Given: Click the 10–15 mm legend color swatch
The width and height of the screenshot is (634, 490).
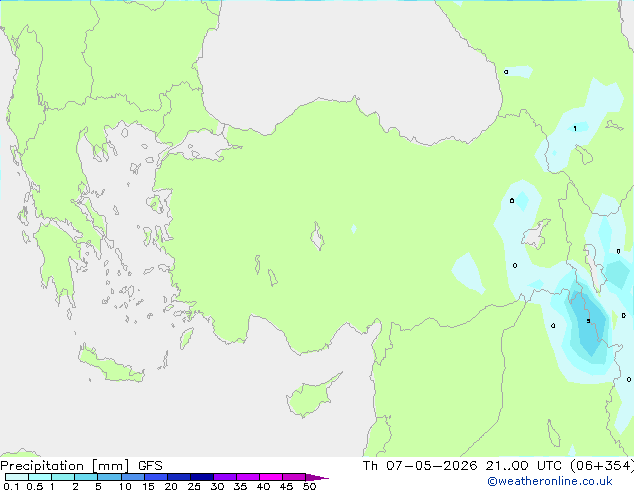Looking at the screenshot, I should (133, 477).
